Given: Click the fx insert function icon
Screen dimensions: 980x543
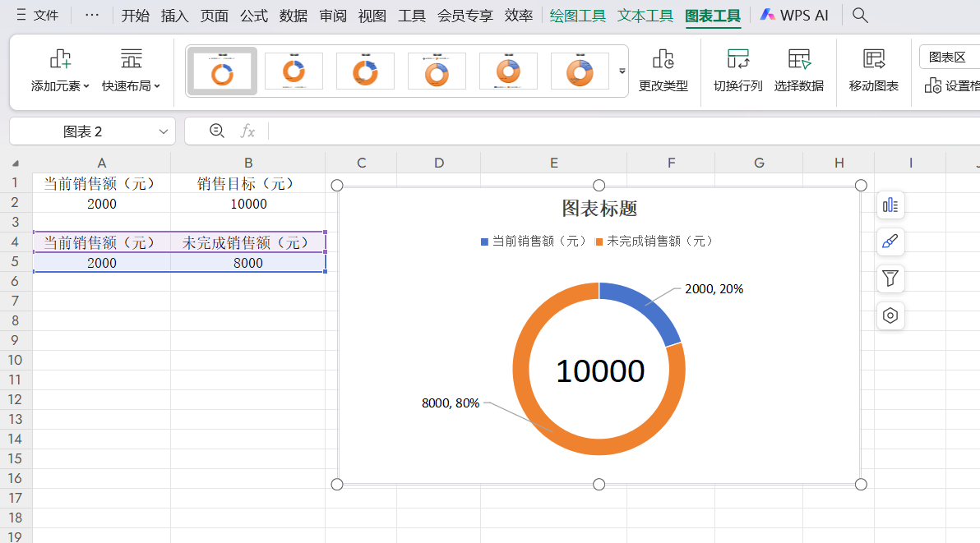Looking at the screenshot, I should pyautogui.click(x=248, y=131).
